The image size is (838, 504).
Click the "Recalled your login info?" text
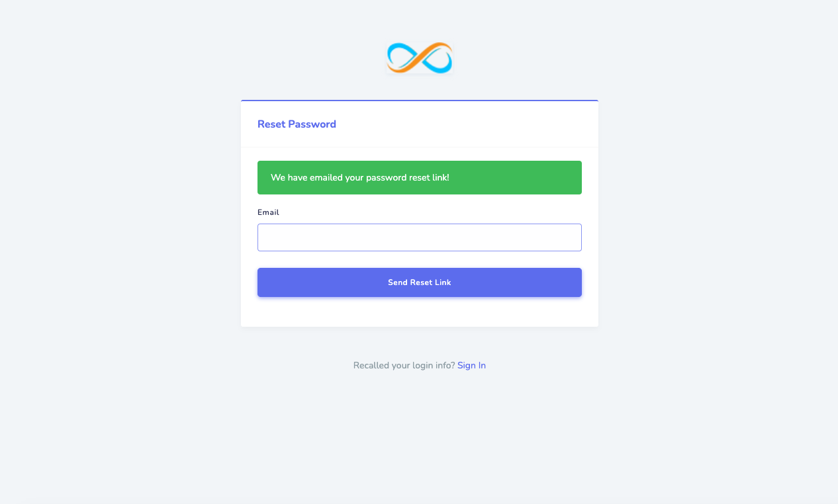click(404, 365)
